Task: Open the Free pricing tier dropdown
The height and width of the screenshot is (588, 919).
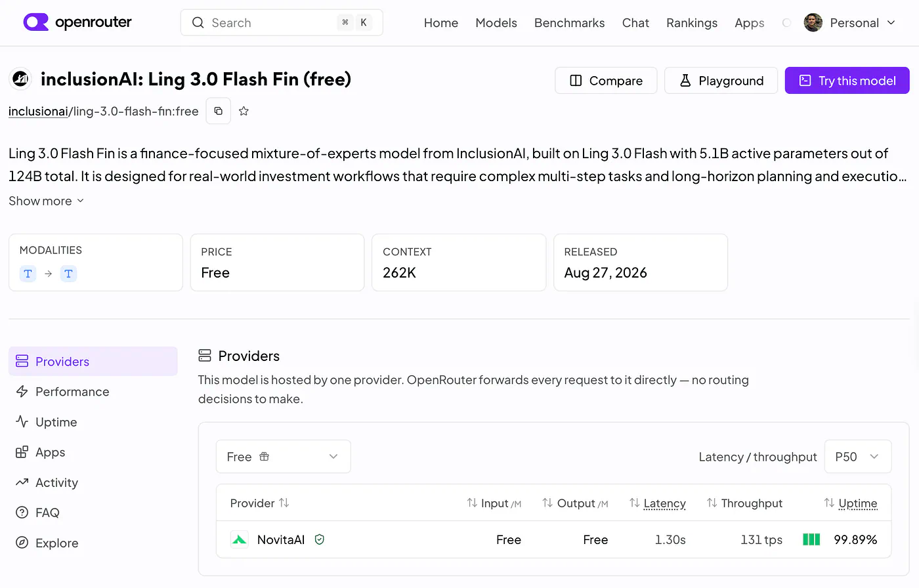Action: pyautogui.click(x=284, y=457)
